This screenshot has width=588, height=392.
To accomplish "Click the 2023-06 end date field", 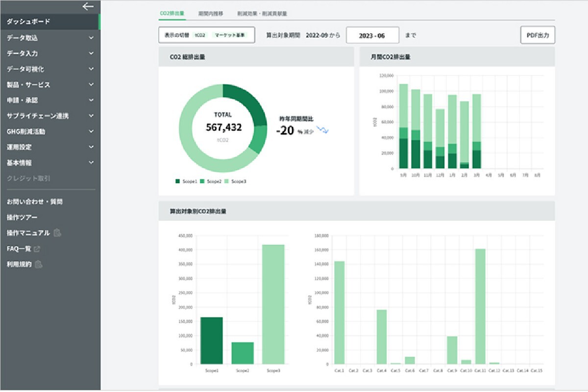I will pos(372,36).
